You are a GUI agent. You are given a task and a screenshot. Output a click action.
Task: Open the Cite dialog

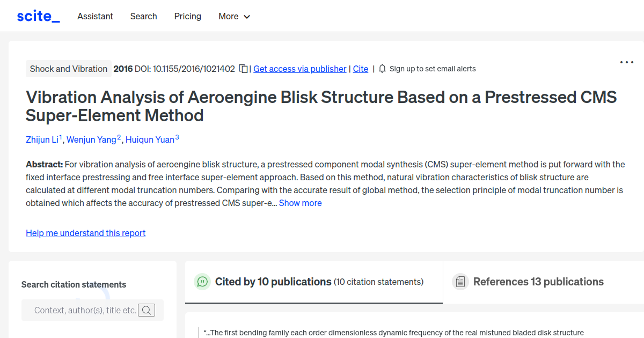[360, 69]
